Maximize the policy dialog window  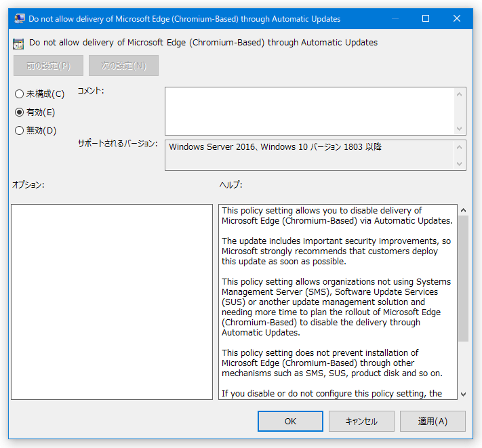(x=426, y=18)
